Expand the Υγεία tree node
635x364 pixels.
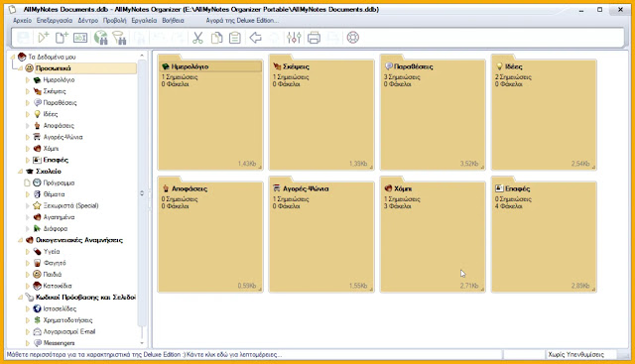tap(28, 252)
